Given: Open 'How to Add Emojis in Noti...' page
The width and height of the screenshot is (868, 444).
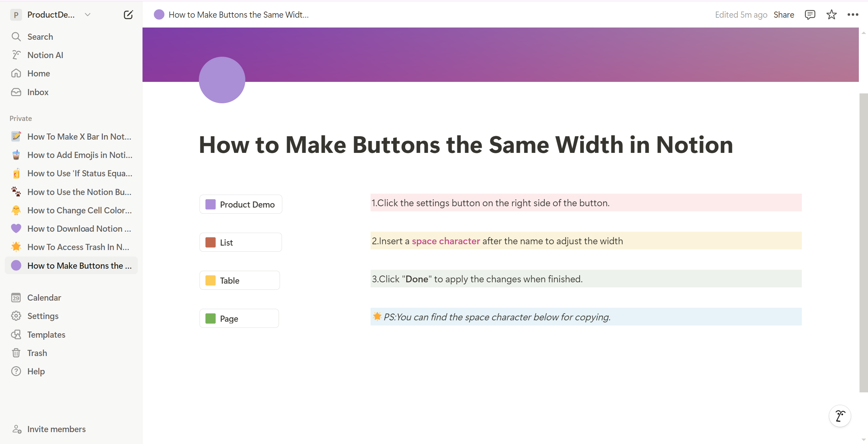Looking at the screenshot, I should click(80, 155).
